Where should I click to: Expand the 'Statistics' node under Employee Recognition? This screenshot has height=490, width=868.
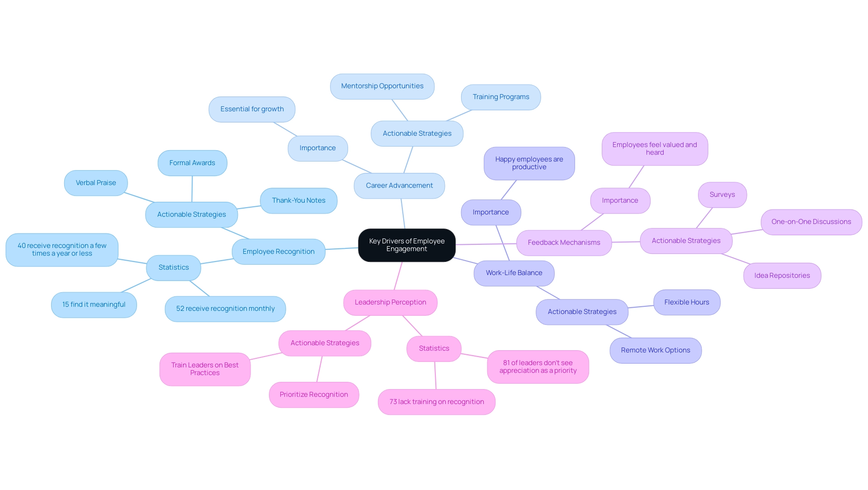click(174, 267)
